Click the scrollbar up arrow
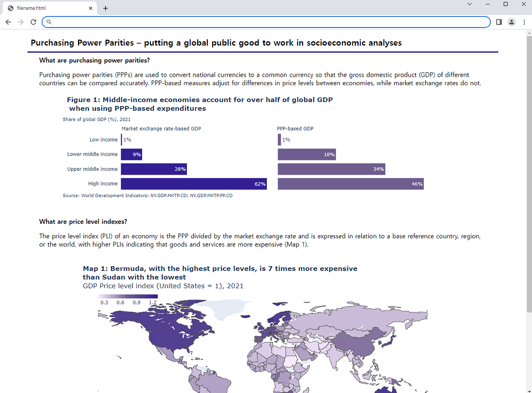 click(x=528, y=32)
